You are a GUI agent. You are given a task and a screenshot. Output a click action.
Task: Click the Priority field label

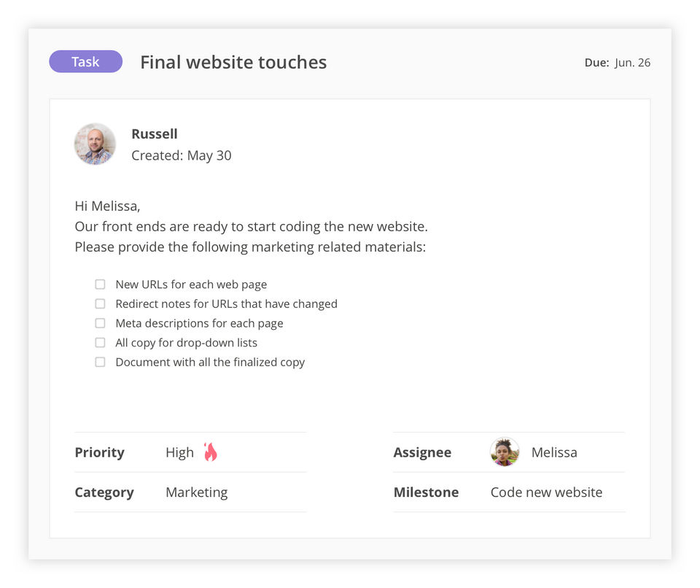point(99,452)
